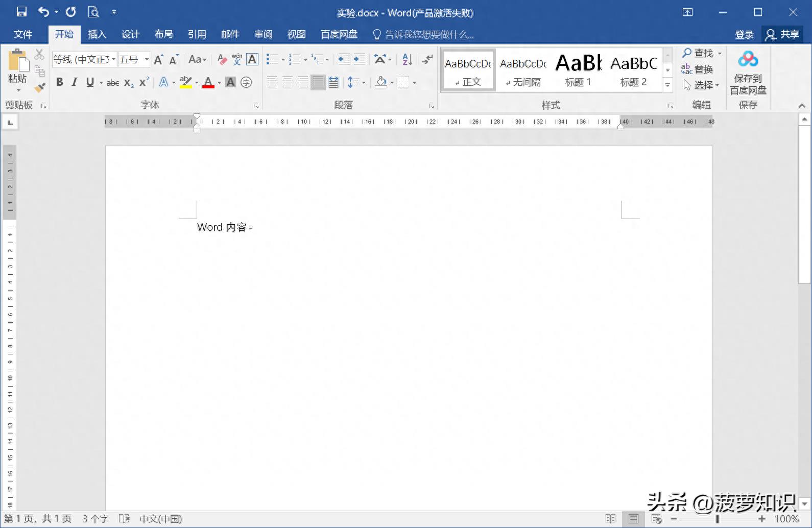Open the 文件 menu
The width and height of the screenshot is (812, 528).
click(x=23, y=34)
